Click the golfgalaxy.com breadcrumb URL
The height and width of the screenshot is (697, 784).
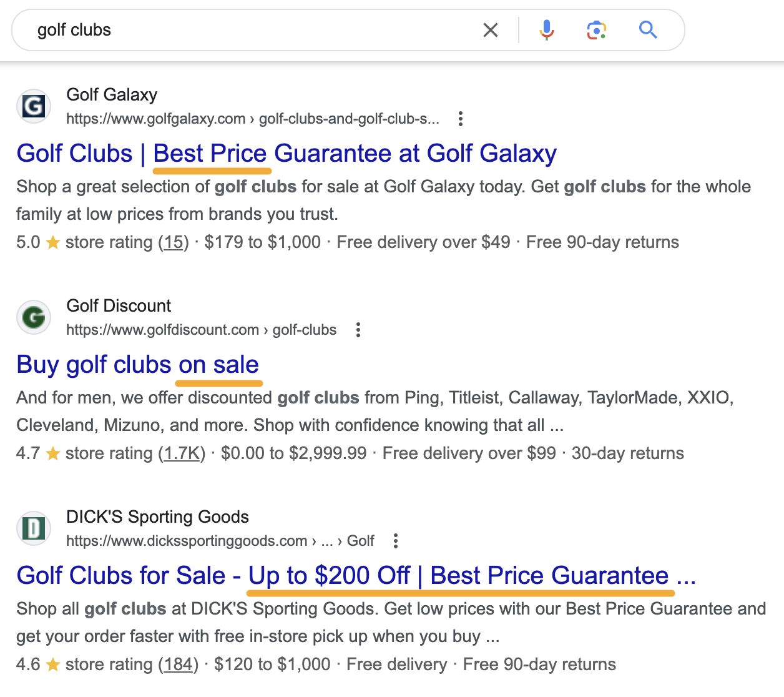(155, 118)
